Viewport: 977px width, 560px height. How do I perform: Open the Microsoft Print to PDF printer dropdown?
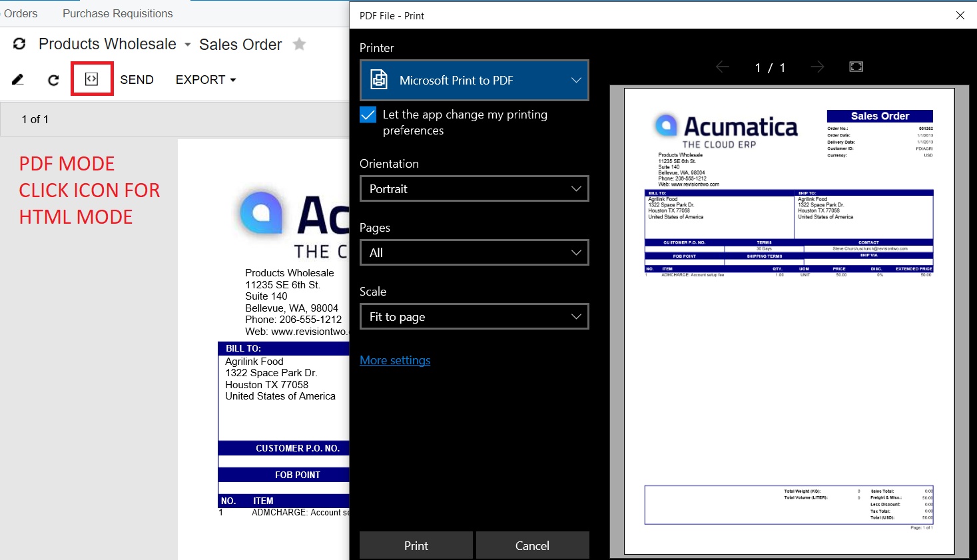(474, 80)
